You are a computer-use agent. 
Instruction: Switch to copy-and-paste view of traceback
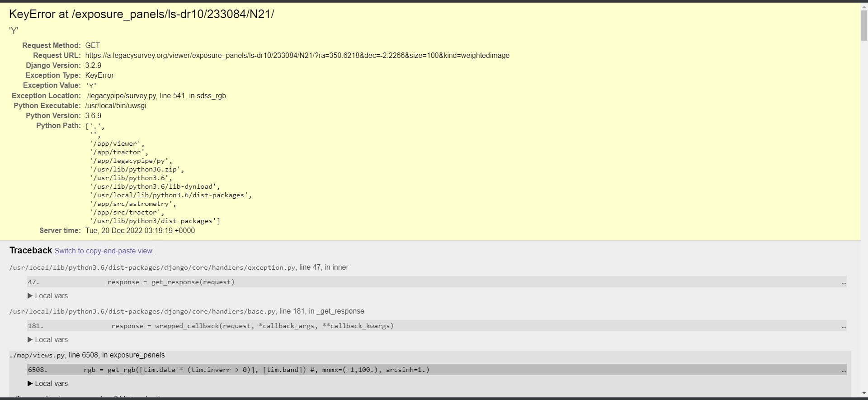point(103,251)
